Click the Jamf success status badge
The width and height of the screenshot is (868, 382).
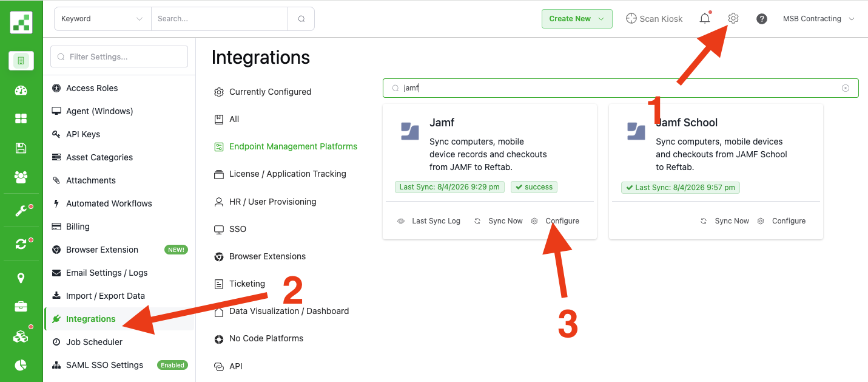[534, 187]
